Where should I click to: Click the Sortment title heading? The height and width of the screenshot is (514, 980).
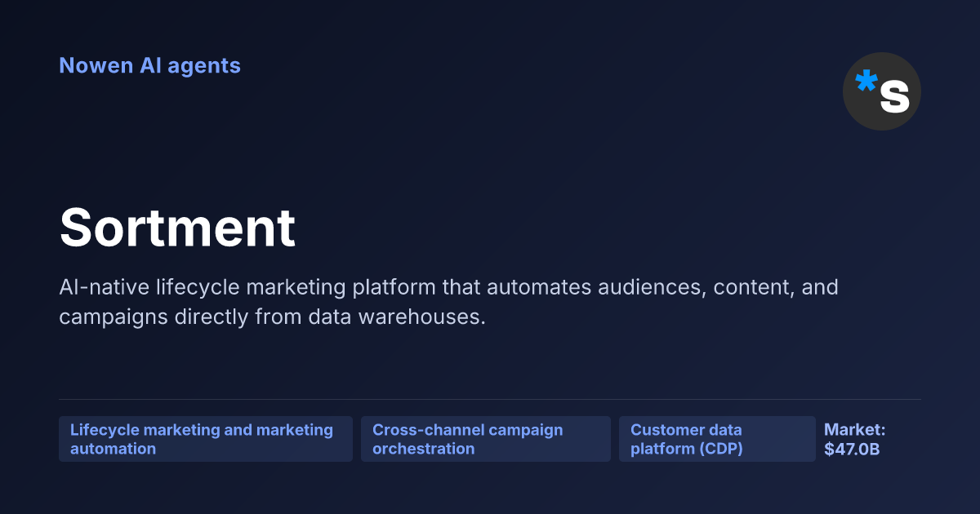pyautogui.click(x=177, y=227)
